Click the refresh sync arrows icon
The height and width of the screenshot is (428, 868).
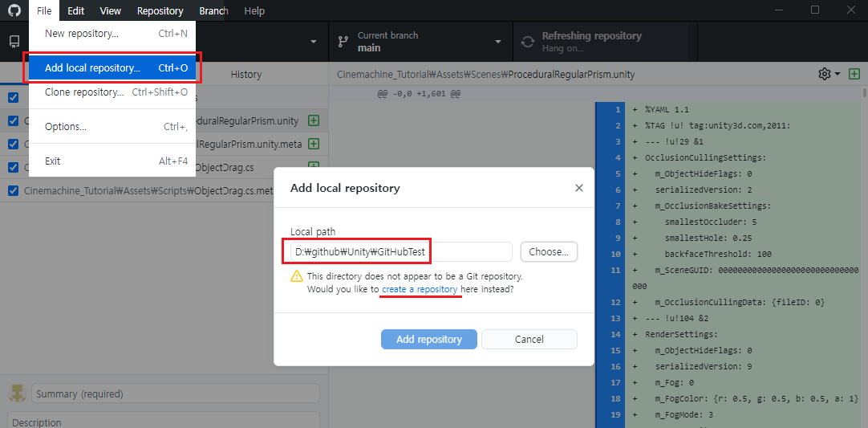528,42
